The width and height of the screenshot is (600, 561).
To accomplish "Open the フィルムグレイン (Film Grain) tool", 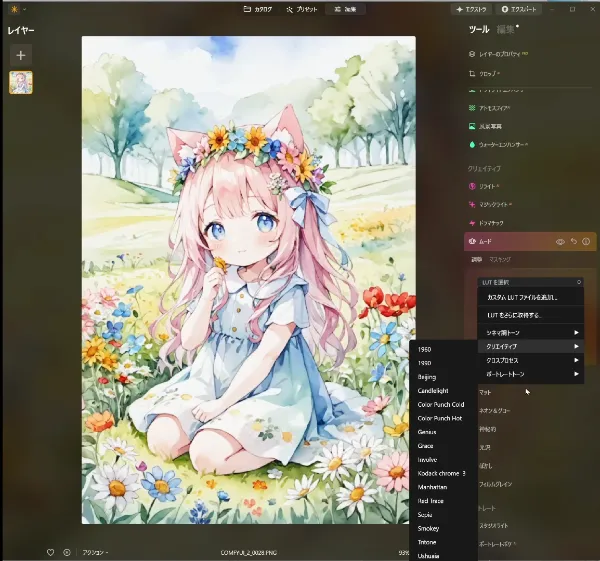I will [496, 484].
